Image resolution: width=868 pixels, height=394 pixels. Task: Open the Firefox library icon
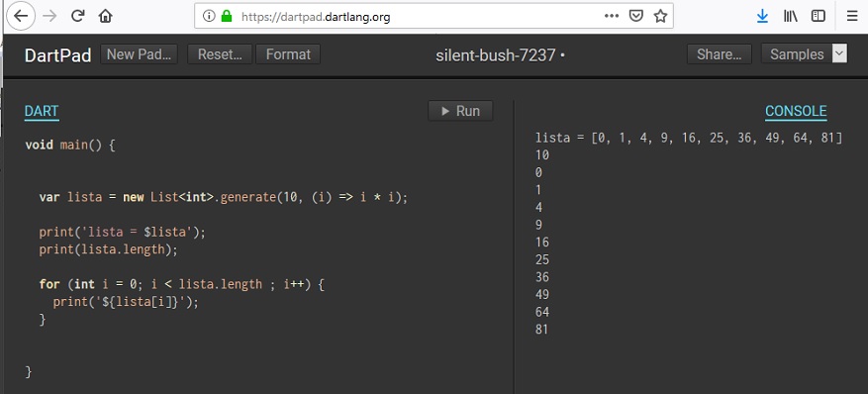(x=791, y=16)
